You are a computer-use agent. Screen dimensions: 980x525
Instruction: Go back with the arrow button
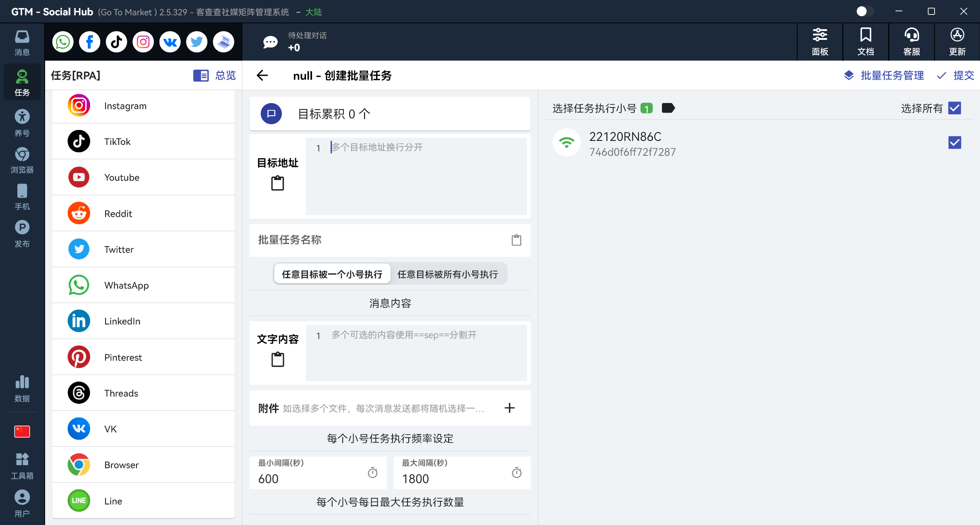[262, 75]
